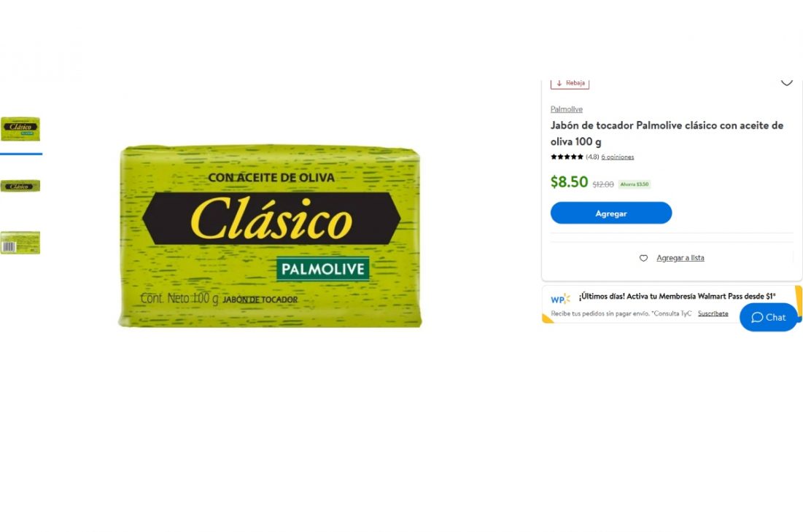Click Suscríbete for Walmart Pass
Viewport: 803px width, 532px height.
[713, 313]
